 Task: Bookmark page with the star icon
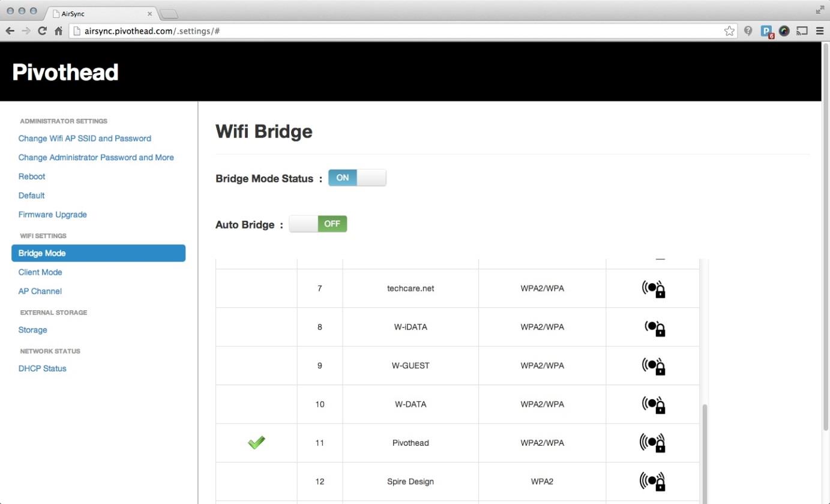coord(729,31)
